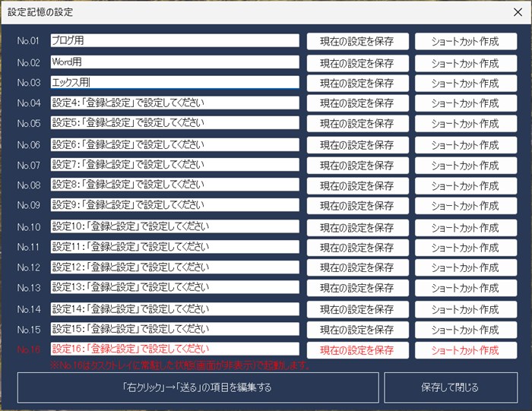
Task: Click ショートカット作成 in row No.14
Action: [466, 309]
